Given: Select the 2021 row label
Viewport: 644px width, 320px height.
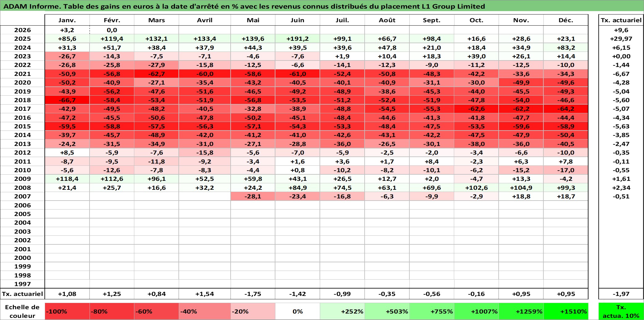Looking at the screenshot, I should (x=23, y=74).
